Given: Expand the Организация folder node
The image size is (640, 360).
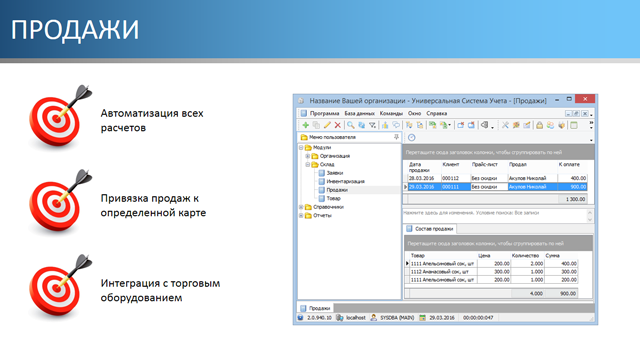Looking at the screenshot, I should pyautogui.click(x=308, y=156).
